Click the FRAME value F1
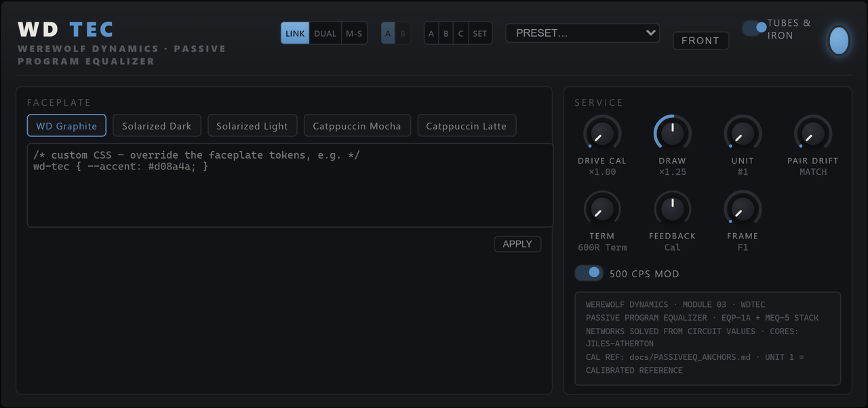The image size is (868, 408). 743,247
